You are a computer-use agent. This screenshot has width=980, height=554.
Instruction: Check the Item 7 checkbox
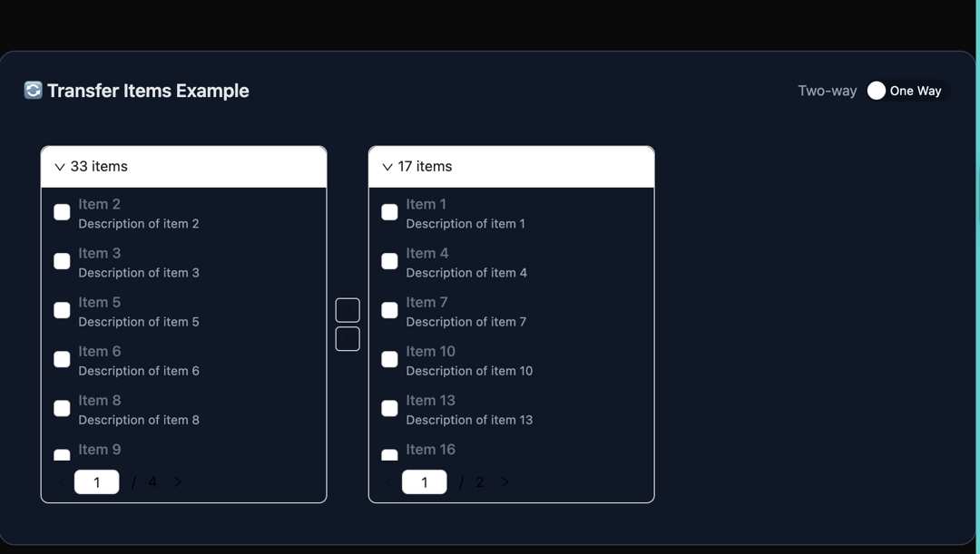pos(389,310)
